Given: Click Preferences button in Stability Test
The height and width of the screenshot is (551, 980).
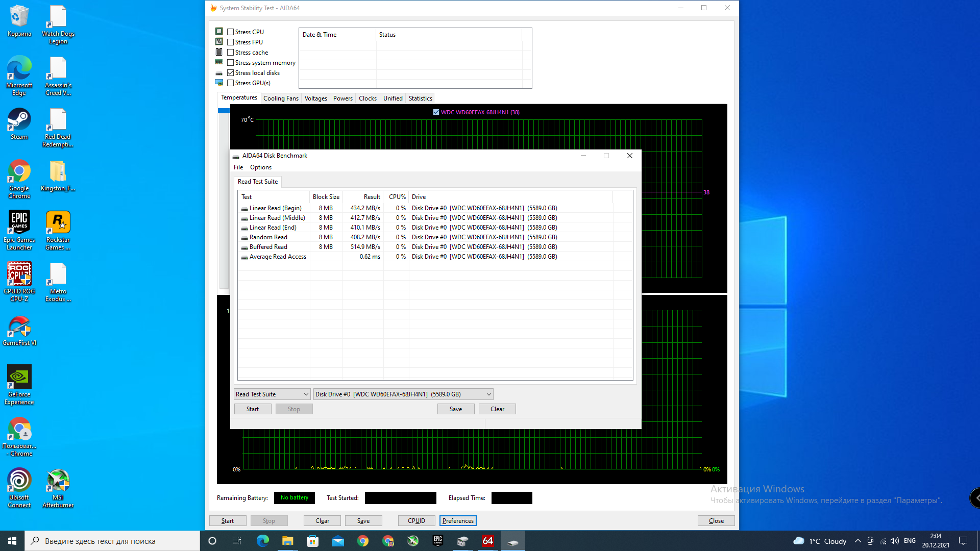Looking at the screenshot, I should coord(458,521).
